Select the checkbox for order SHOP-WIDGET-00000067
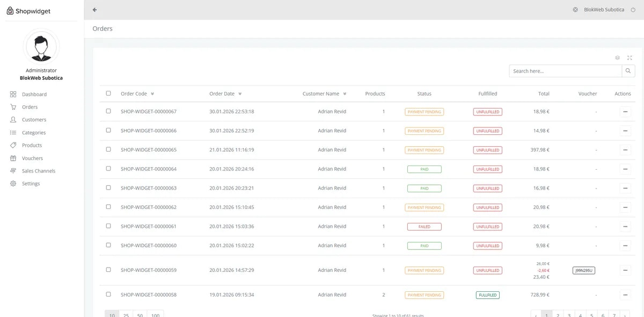644x317 pixels. coord(108,111)
